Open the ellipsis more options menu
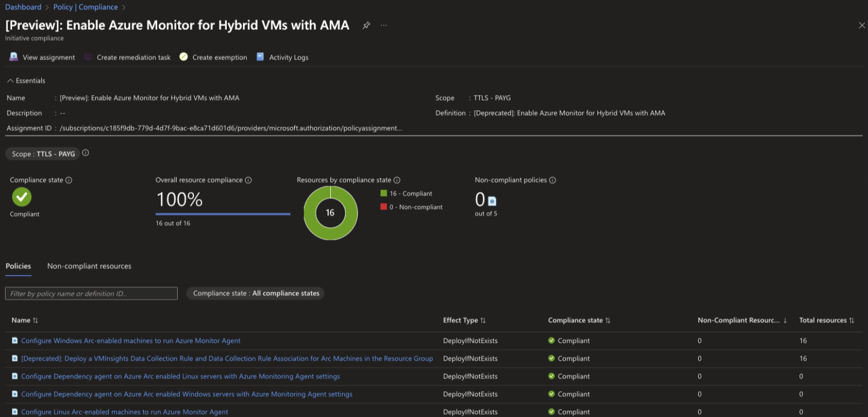This screenshot has height=417, width=868. (x=384, y=25)
